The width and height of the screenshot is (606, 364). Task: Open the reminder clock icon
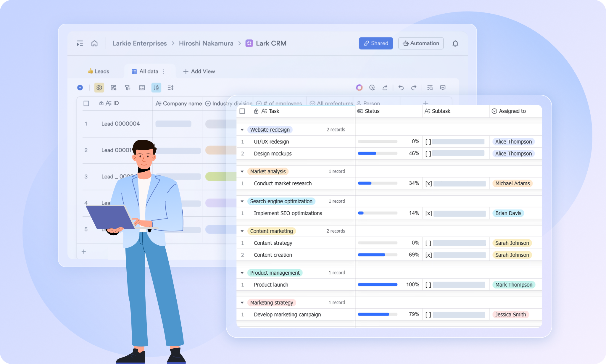[372, 88]
